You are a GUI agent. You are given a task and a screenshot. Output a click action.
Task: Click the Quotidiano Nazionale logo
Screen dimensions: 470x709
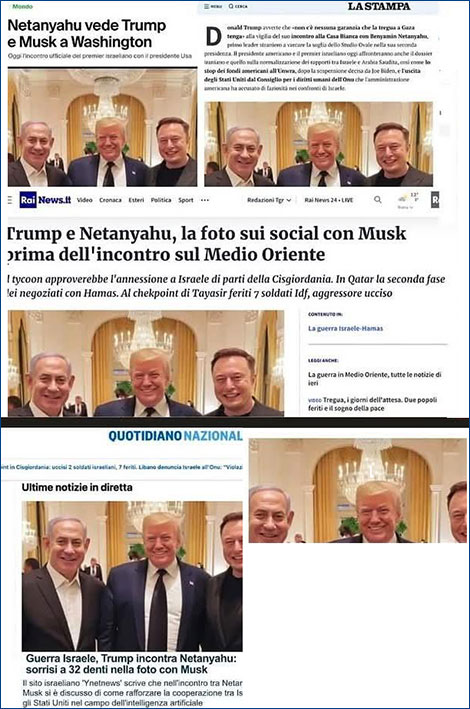tap(176, 436)
